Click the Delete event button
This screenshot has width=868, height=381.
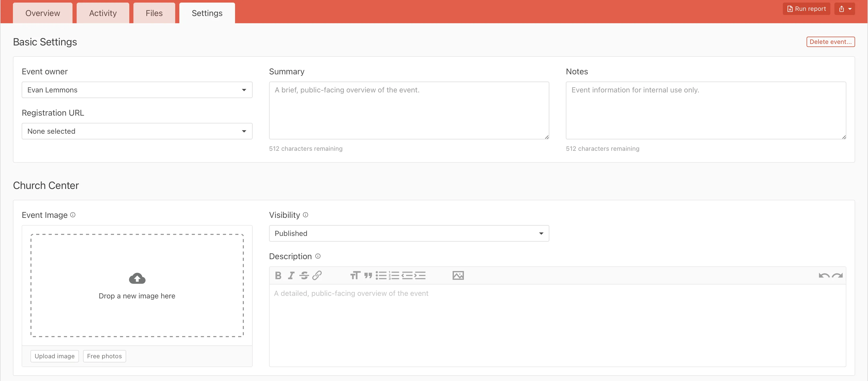tap(831, 42)
